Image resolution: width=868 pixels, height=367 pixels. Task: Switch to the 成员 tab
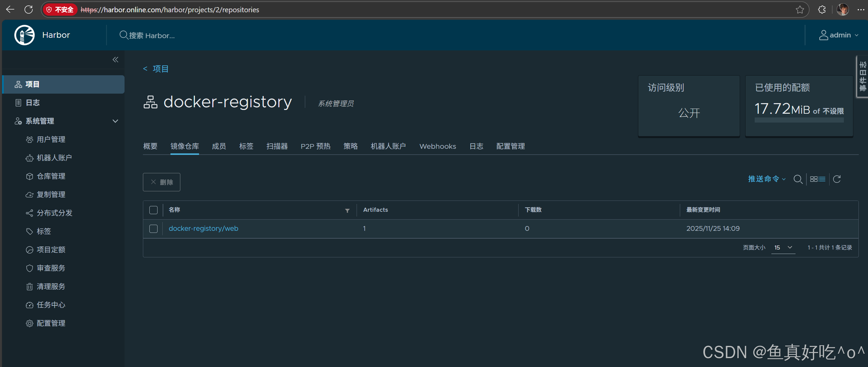pos(219,146)
